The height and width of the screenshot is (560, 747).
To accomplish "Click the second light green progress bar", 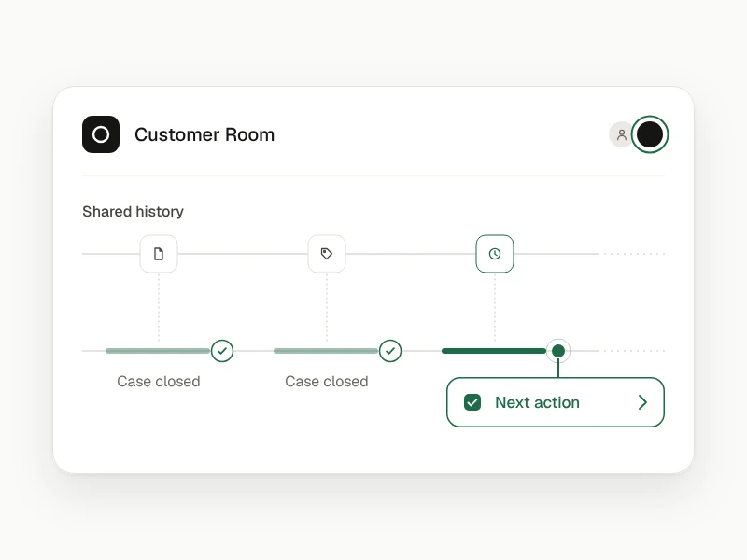I will [x=326, y=351].
